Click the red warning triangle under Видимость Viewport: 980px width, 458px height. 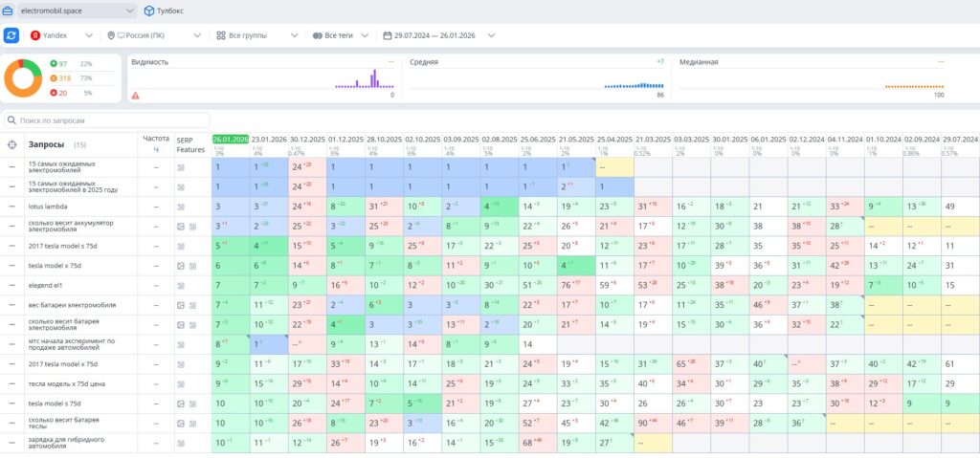[x=135, y=96]
